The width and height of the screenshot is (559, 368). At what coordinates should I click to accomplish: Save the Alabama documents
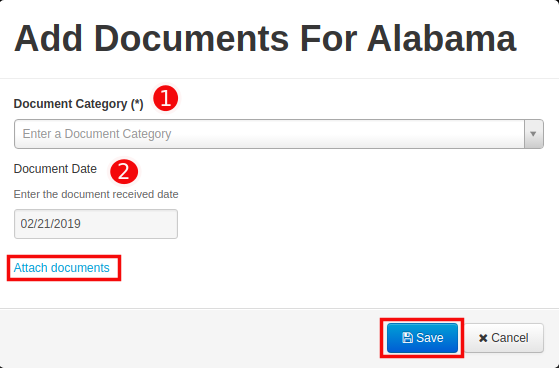[x=422, y=338]
